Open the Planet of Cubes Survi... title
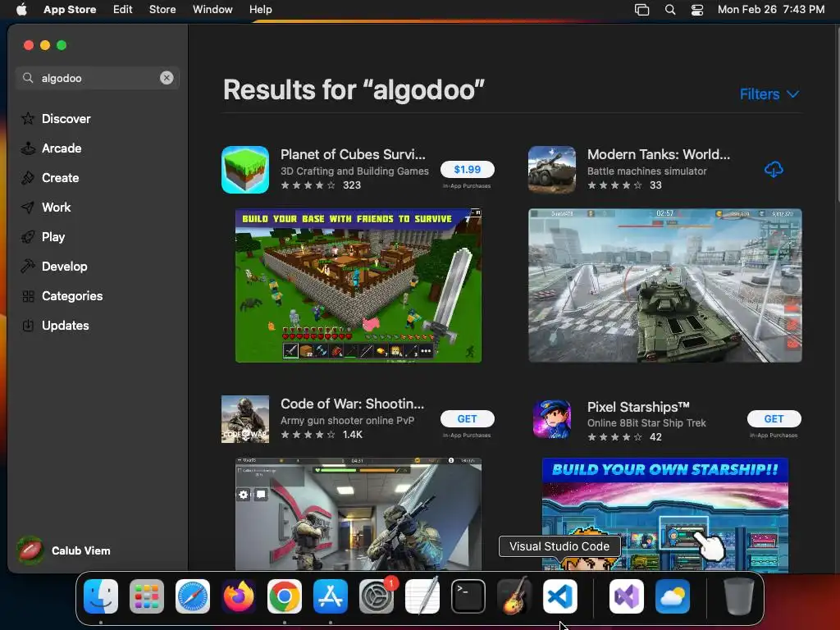 coord(353,154)
